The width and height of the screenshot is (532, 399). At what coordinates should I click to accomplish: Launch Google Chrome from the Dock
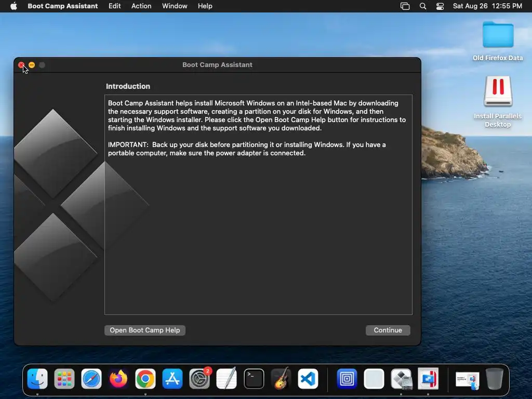point(145,379)
